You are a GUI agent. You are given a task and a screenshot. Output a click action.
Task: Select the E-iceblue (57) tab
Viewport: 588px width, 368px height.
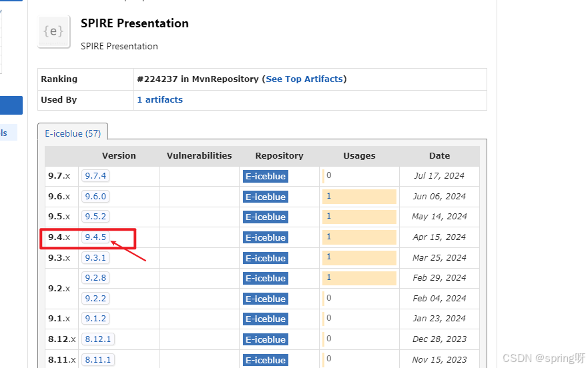[x=73, y=133]
